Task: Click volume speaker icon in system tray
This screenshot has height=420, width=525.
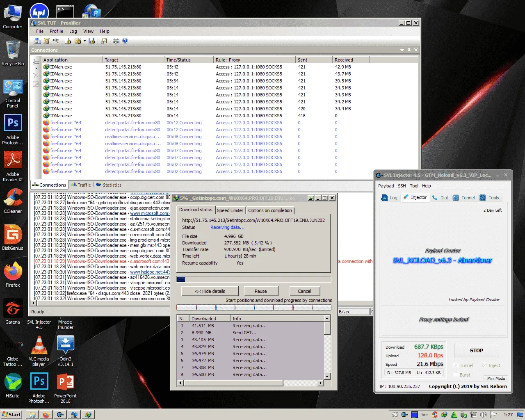Action: [x=484, y=415]
